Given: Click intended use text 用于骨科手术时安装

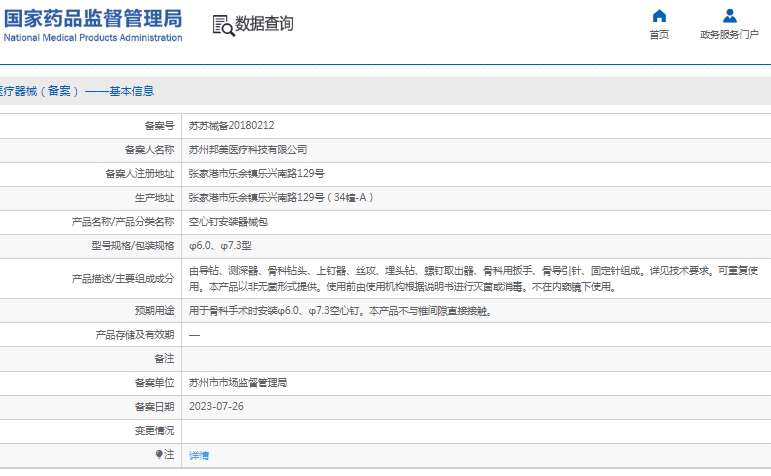Looking at the screenshot, I should pos(341,311).
